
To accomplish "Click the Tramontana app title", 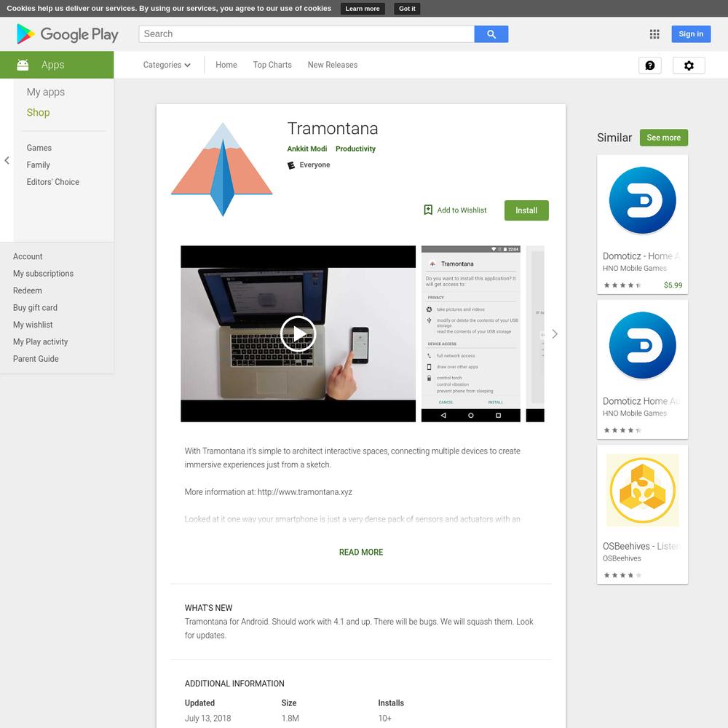I will (333, 129).
